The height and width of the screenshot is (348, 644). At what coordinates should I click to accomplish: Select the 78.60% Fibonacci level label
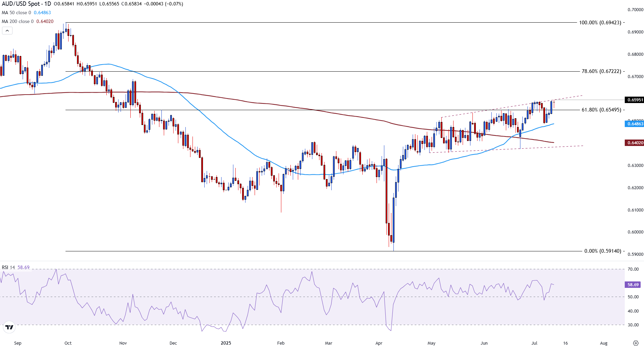click(x=601, y=71)
